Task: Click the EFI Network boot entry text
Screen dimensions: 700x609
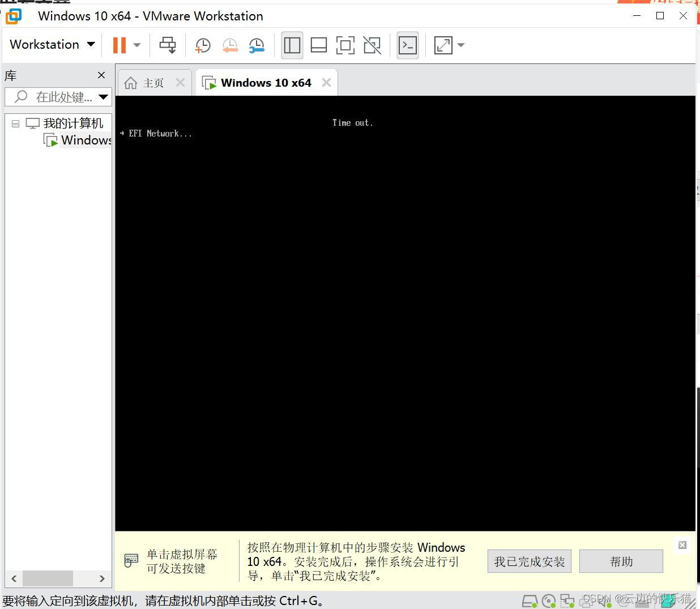Action: click(x=160, y=134)
